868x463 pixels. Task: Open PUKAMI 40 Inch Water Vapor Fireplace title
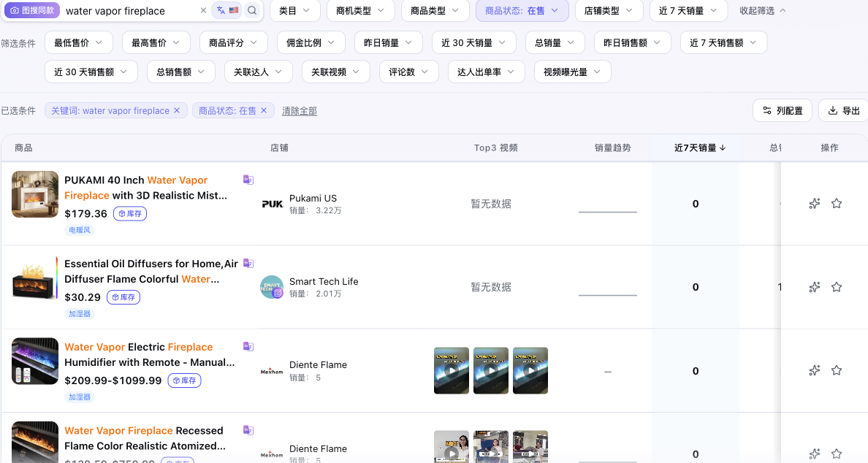(x=145, y=188)
